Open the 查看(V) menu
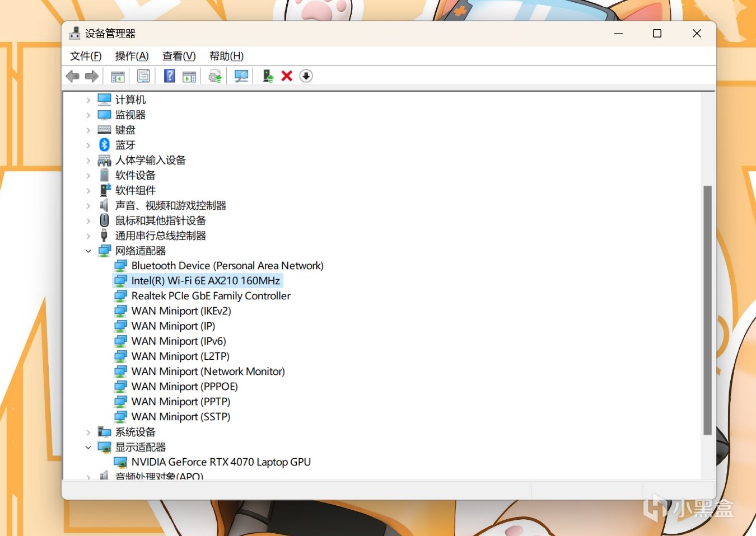 click(179, 56)
